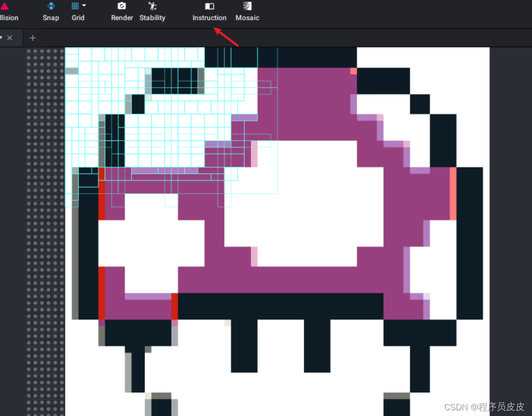This screenshot has width=532, height=416.
Task: Click the mosaic brick canvas
Action: point(277,232)
